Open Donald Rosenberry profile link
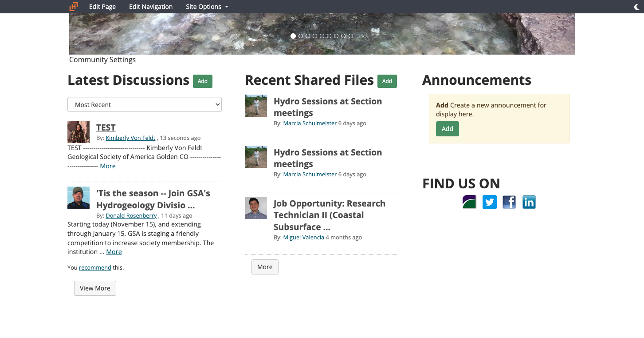644x338 pixels. [x=131, y=215]
